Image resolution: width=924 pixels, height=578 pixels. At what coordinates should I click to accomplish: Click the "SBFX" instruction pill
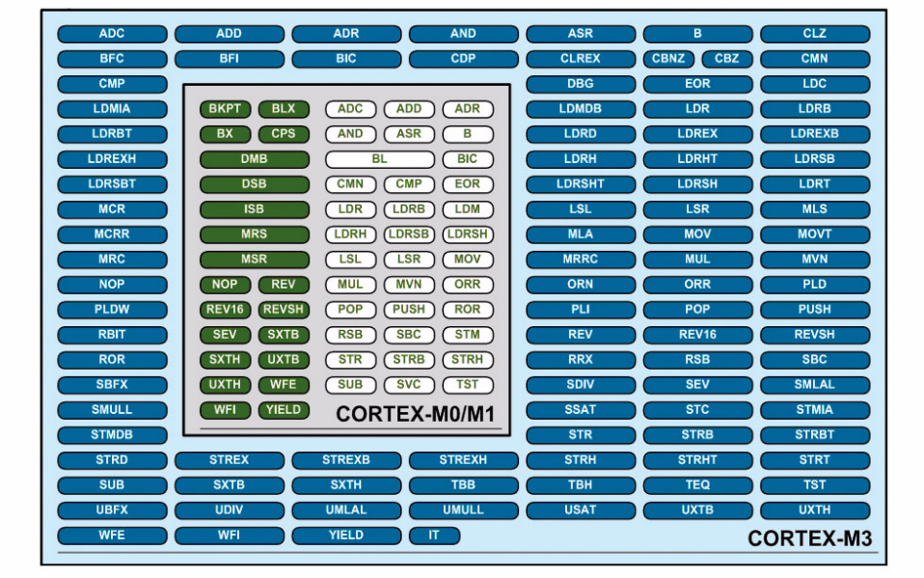[x=112, y=385]
